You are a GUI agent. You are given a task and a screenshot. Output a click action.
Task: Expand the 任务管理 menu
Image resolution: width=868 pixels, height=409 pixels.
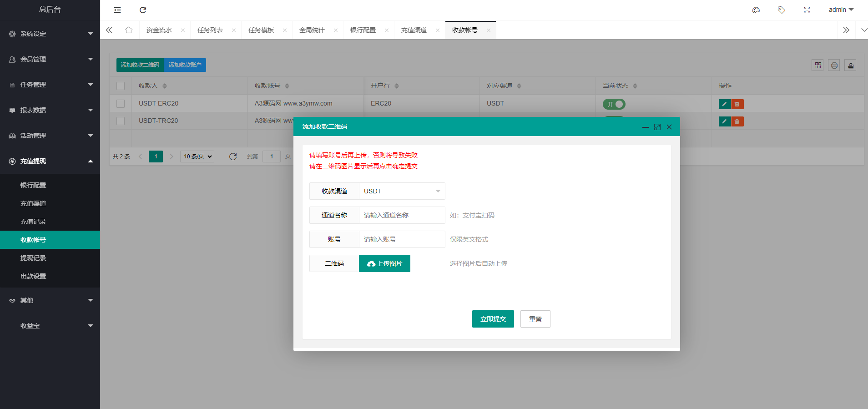(x=50, y=85)
